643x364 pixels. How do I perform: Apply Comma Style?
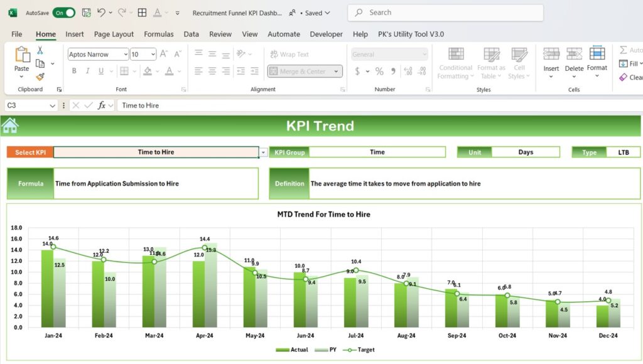pyautogui.click(x=393, y=72)
